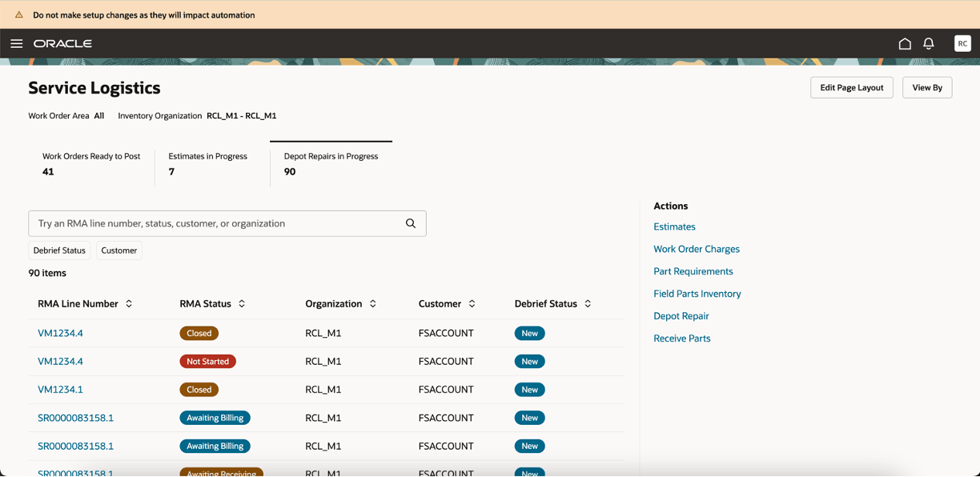Select Work Orders Ready to Post tab
Screen dimensions: 980x477
pyautogui.click(x=91, y=164)
